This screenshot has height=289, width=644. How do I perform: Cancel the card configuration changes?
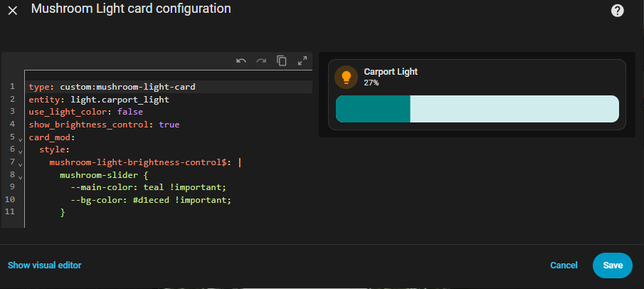click(564, 266)
